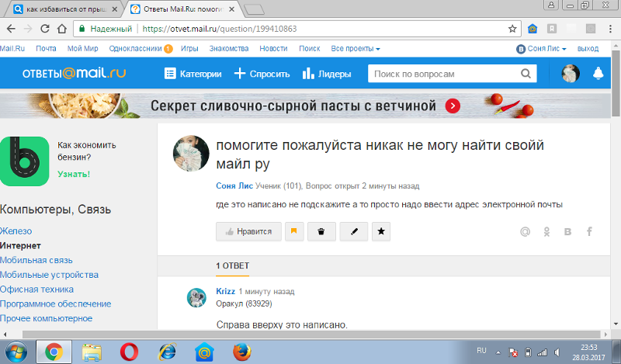Click Спросить to ask question
Viewport: 621px width, 364px height.
(262, 74)
